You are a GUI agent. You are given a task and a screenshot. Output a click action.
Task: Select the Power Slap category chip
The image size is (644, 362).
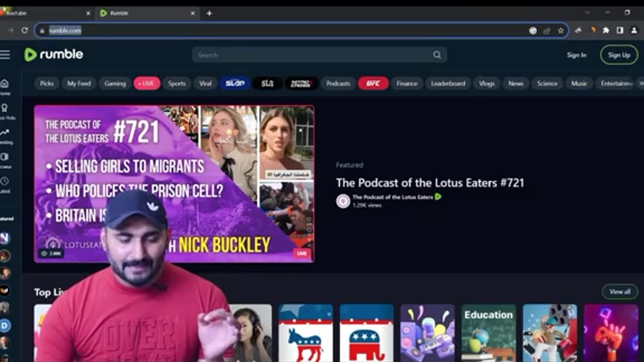(235, 83)
